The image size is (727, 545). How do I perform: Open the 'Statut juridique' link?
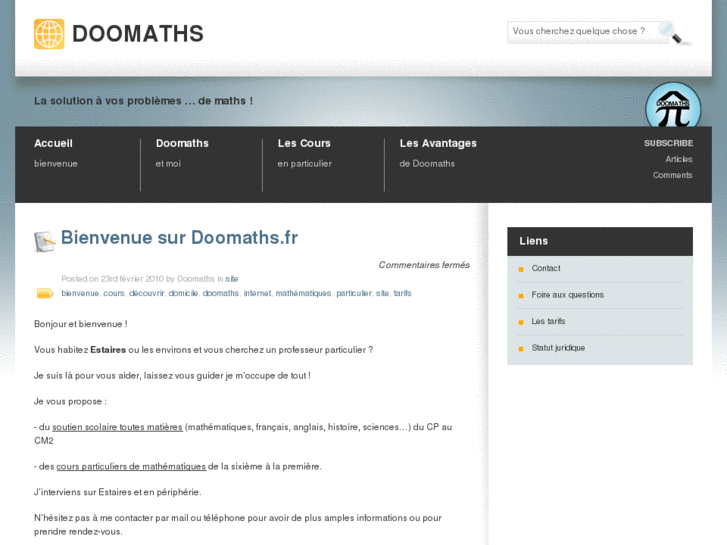pos(558,348)
